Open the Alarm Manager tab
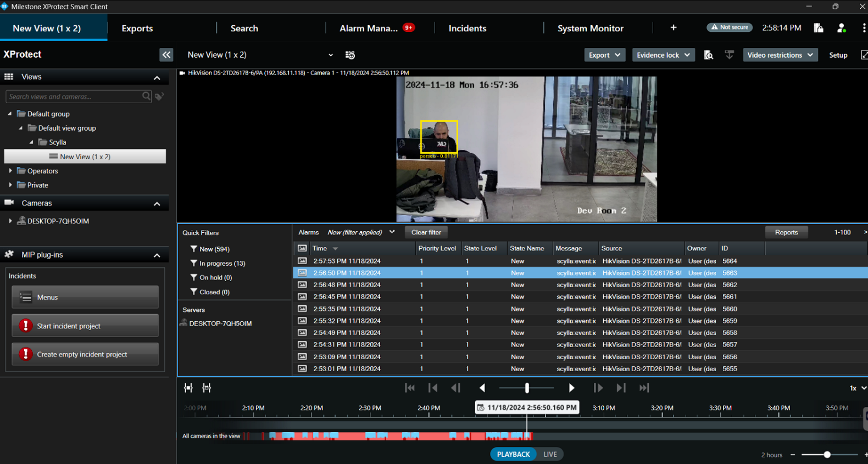Image resolution: width=868 pixels, height=464 pixels. [x=369, y=29]
